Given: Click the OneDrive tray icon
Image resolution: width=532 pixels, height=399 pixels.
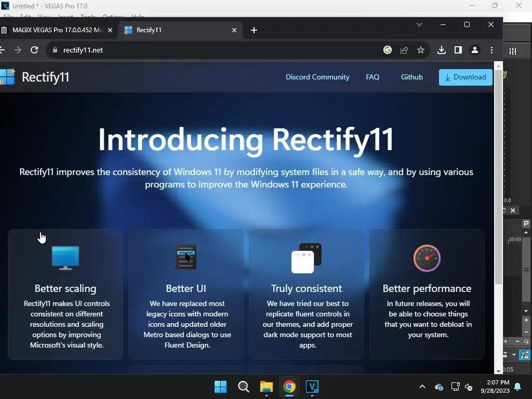Looking at the screenshot, I should point(438,387).
